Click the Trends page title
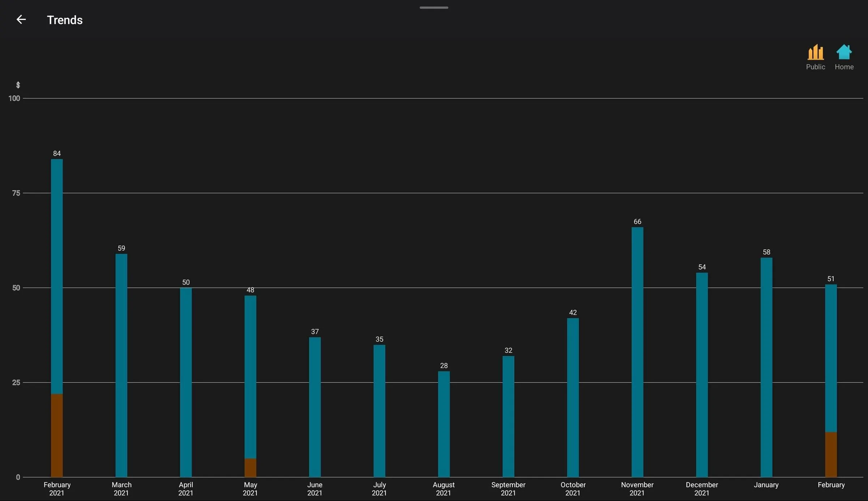 65,20
